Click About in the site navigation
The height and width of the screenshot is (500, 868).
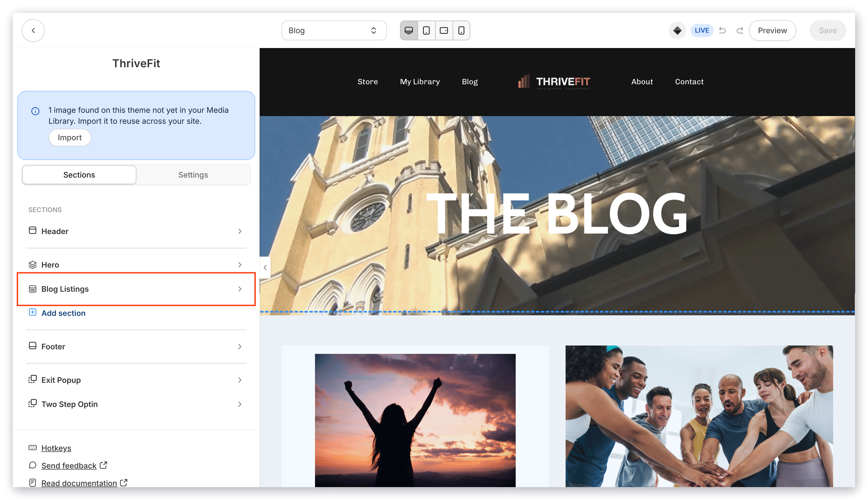(642, 82)
